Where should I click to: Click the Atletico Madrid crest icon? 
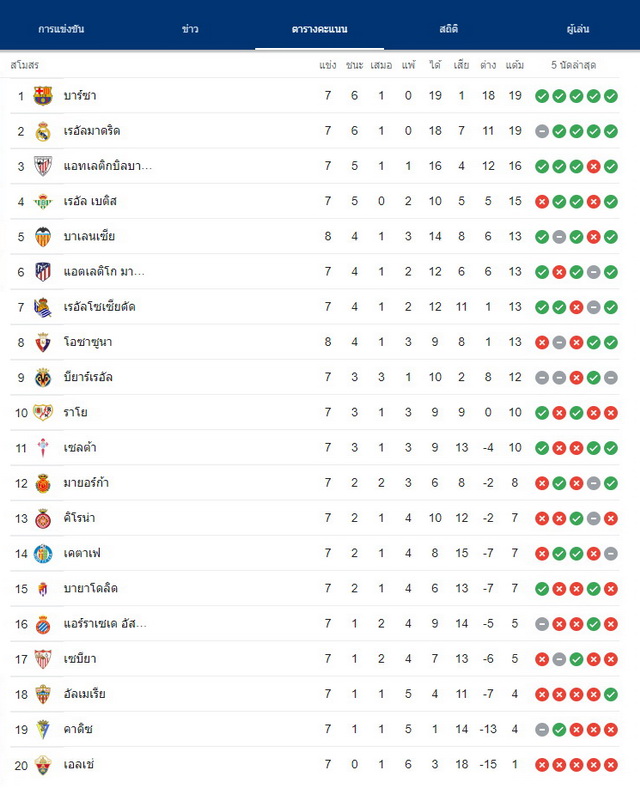[x=43, y=272]
